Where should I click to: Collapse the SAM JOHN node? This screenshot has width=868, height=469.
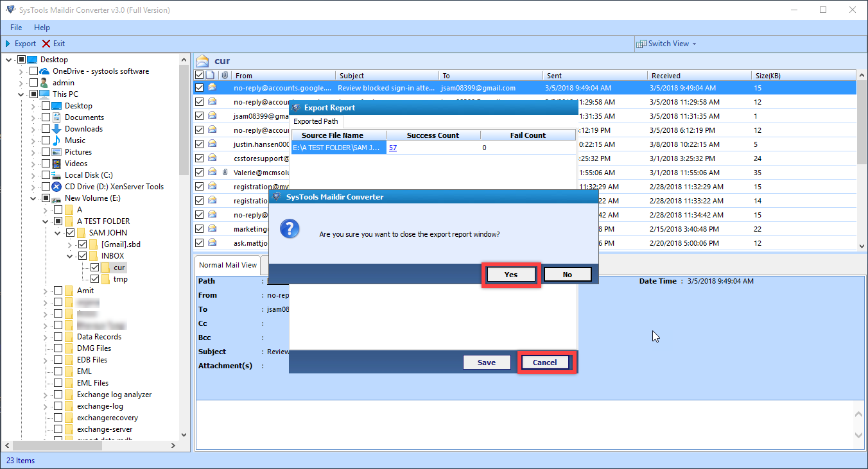click(58, 233)
